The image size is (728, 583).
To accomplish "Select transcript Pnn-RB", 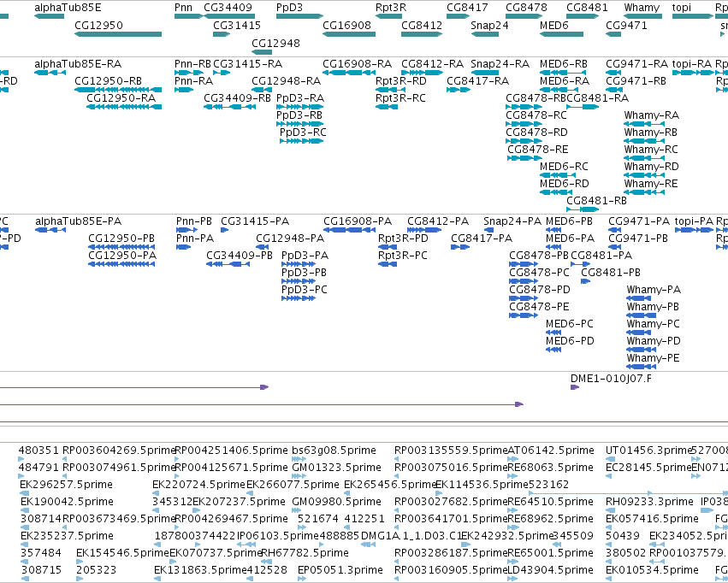I will pos(192,64).
